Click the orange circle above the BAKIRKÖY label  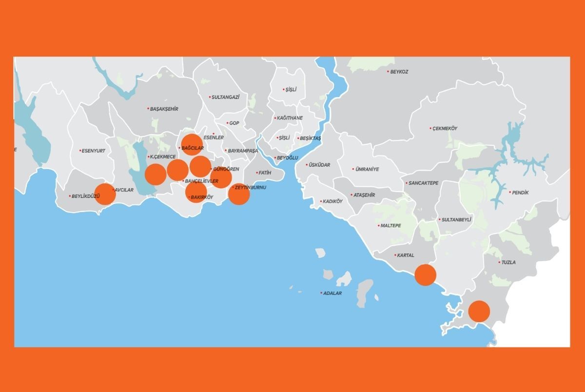click(x=196, y=192)
